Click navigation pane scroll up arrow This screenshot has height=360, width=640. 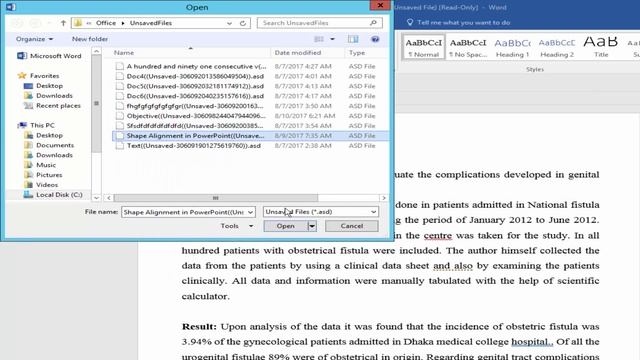point(96,51)
